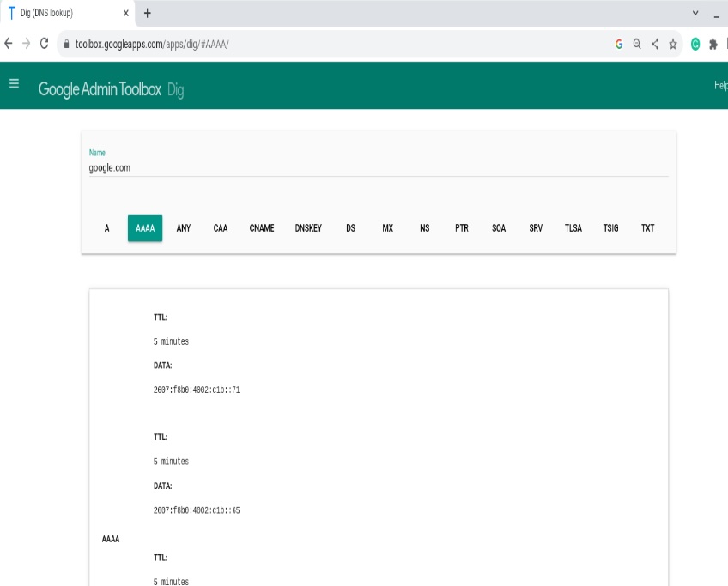
Task: Select the ANY record type
Action: coord(184,228)
